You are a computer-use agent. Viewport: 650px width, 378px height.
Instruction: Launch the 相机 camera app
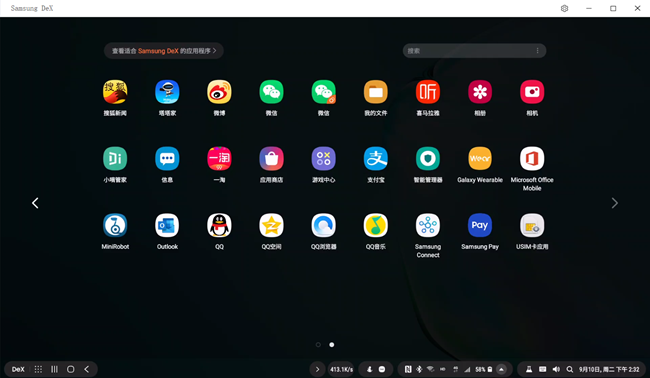point(532,92)
